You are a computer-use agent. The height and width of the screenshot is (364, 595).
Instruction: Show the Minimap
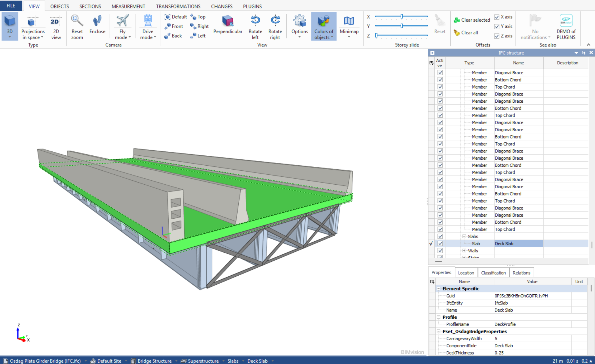pos(349,26)
